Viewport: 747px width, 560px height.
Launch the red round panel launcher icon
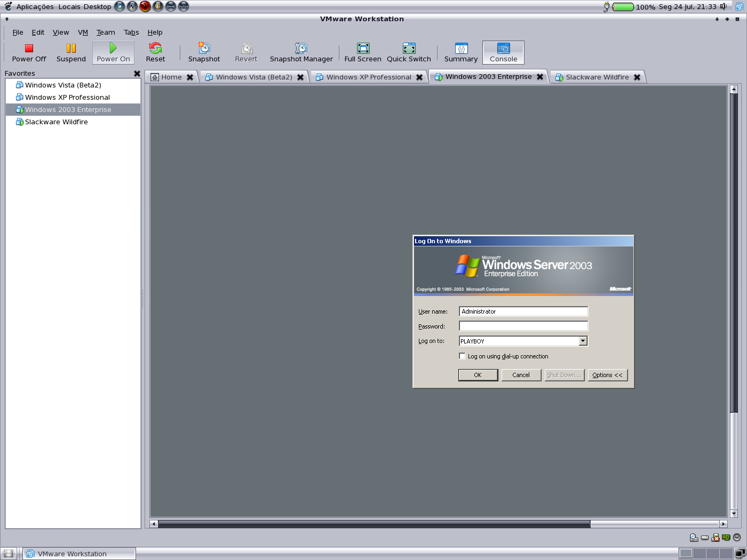pos(145,6)
